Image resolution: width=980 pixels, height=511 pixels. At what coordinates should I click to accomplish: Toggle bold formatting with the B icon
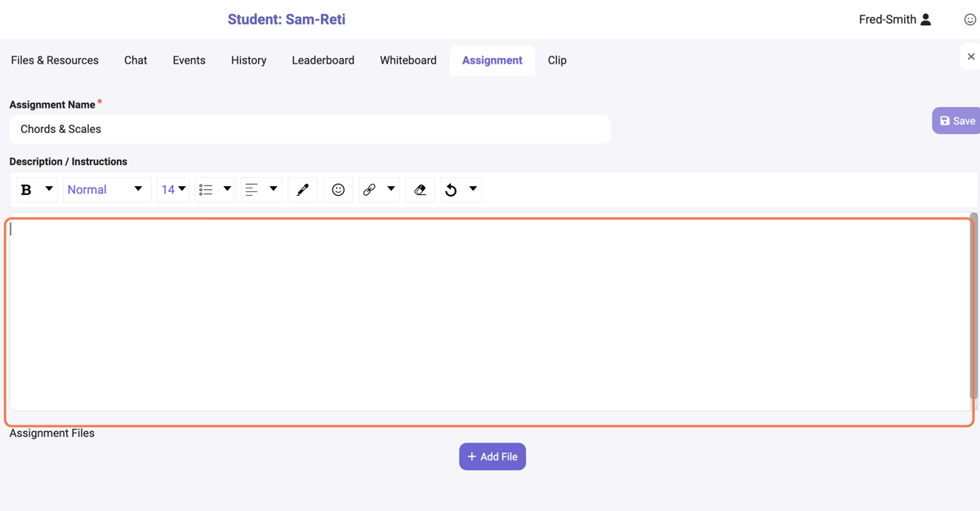coord(26,189)
